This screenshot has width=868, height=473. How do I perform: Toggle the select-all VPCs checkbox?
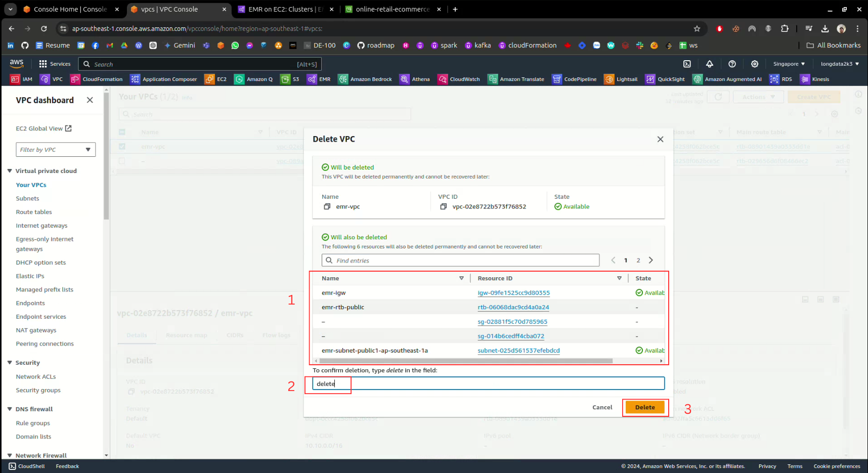coord(122,132)
